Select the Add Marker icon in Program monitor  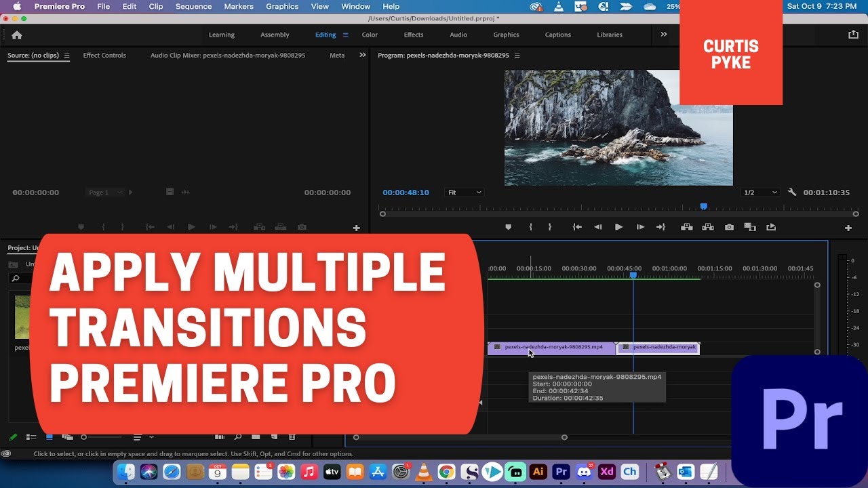click(x=508, y=227)
